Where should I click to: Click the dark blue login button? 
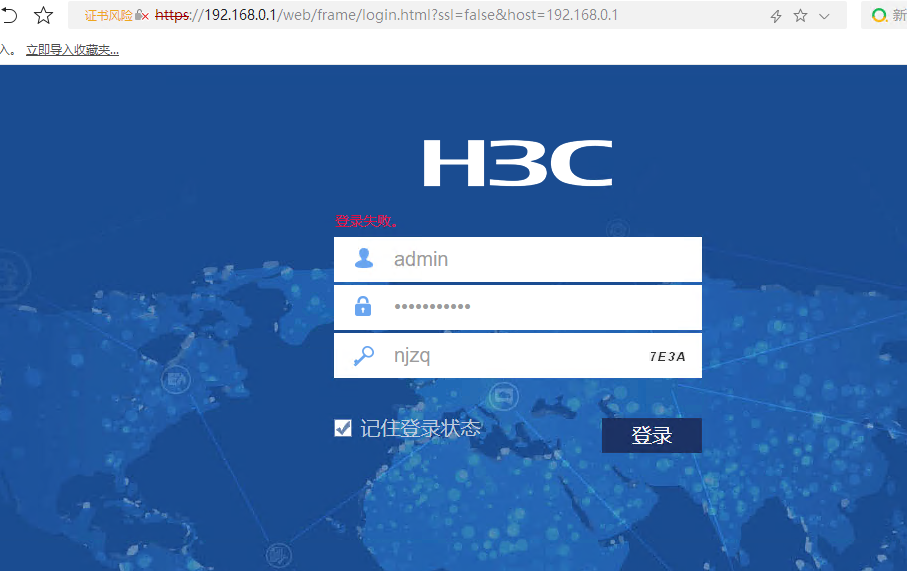[652, 435]
